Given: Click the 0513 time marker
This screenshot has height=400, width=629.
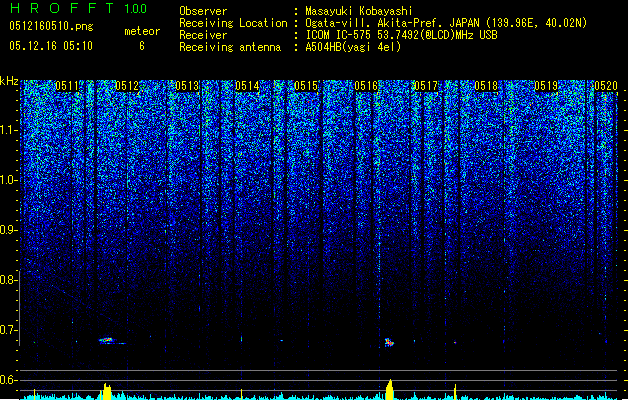Looking at the screenshot, I should point(187,86).
